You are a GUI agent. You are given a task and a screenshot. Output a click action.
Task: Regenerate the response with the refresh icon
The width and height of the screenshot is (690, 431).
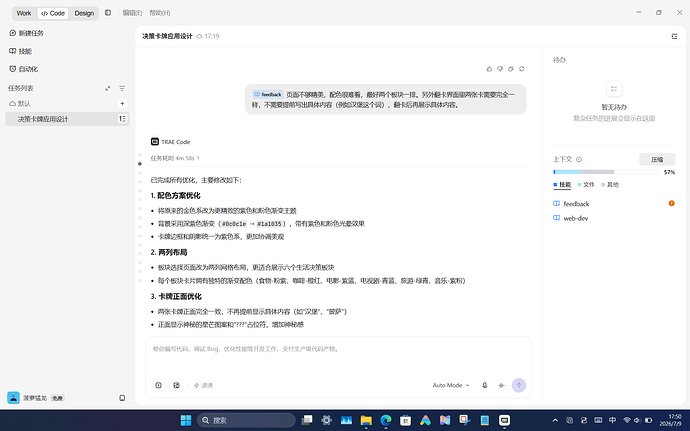tap(521, 69)
